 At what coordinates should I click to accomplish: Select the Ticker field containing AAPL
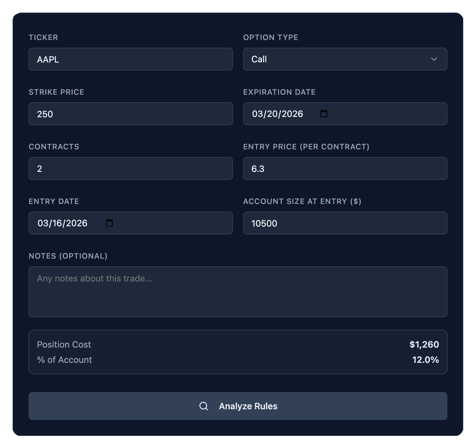(x=130, y=59)
